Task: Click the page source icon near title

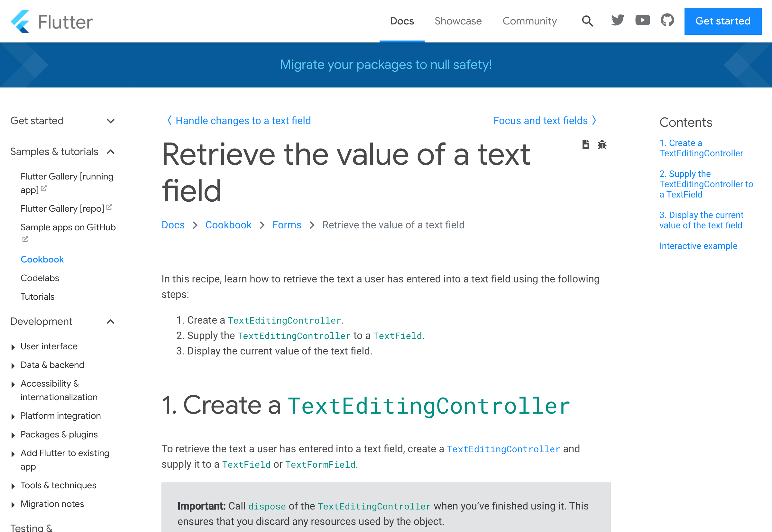Action: tap(585, 144)
